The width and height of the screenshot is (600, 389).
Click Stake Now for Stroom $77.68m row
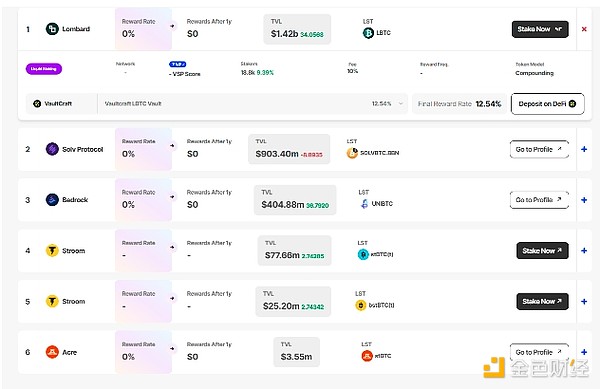pos(542,251)
